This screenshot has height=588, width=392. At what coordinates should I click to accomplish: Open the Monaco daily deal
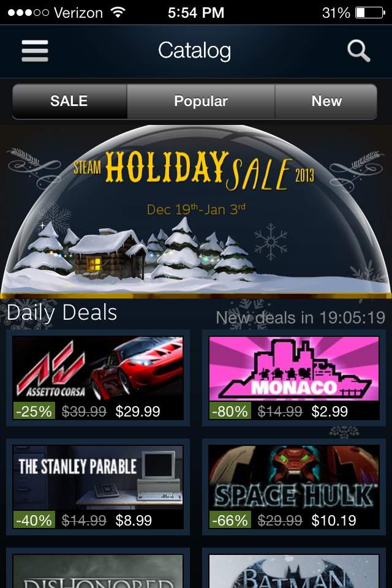click(x=294, y=378)
